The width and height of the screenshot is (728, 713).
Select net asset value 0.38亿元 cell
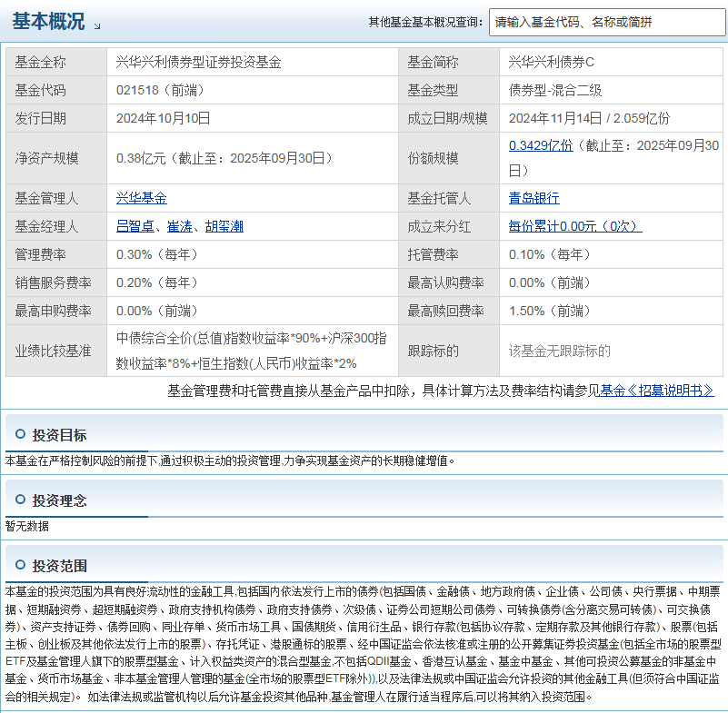[253, 158]
